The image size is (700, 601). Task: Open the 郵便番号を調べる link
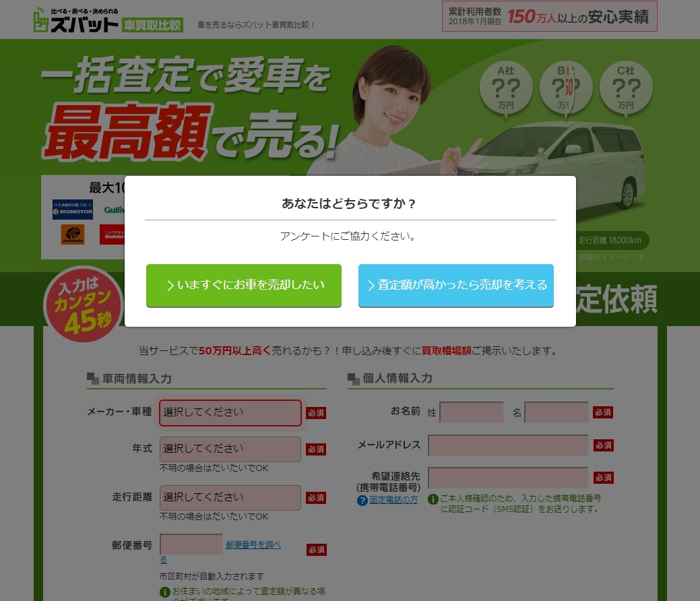[x=253, y=544]
